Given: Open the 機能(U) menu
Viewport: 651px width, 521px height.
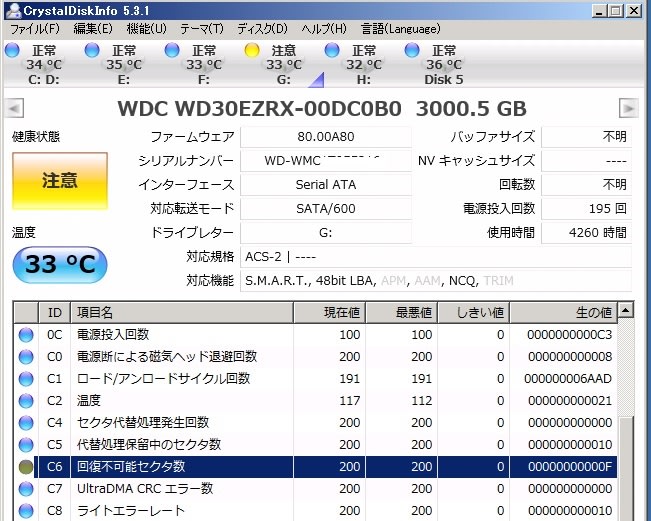Looking at the screenshot, I should point(146,29).
